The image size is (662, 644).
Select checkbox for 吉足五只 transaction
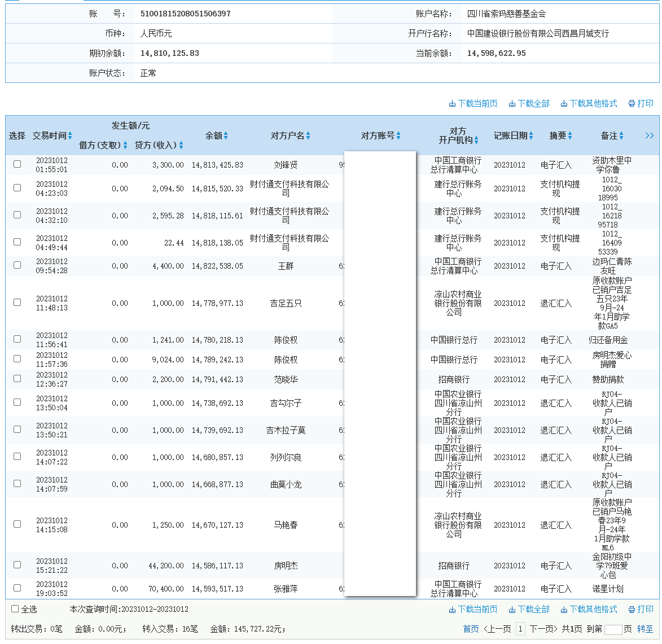[17, 303]
